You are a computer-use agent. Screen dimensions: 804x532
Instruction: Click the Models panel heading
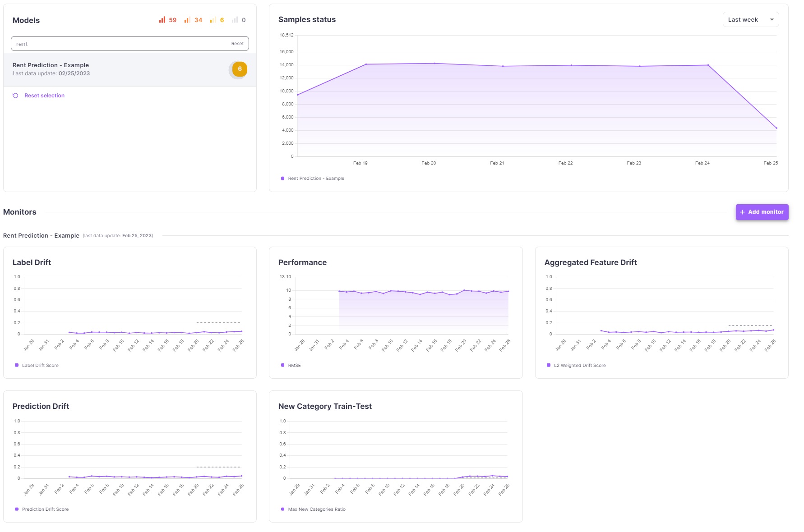(x=26, y=20)
